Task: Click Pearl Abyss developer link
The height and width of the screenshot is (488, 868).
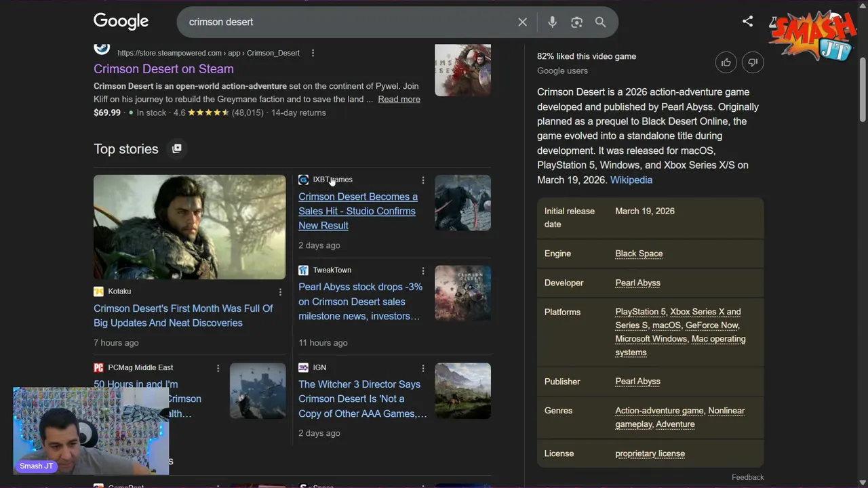Action: [x=637, y=283]
